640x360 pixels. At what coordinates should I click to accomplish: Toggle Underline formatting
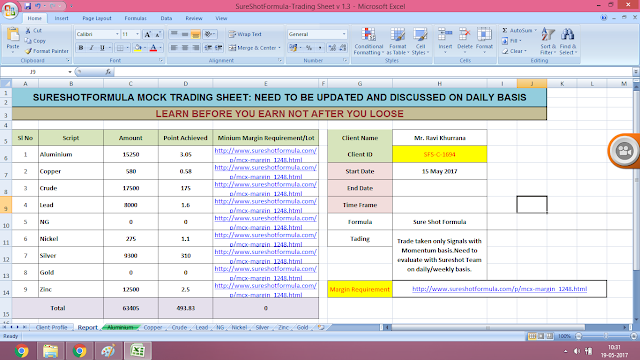click(x=102, y=48)
